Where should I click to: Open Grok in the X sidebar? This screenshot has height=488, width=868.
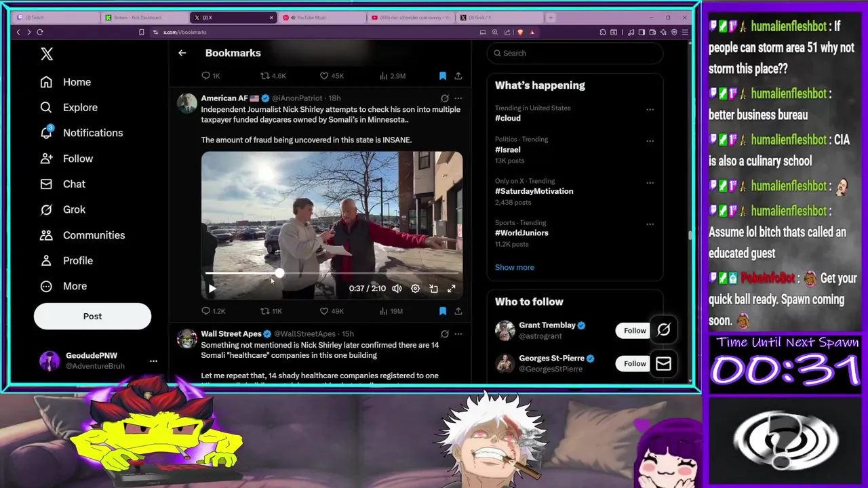(x=62, y=209)
